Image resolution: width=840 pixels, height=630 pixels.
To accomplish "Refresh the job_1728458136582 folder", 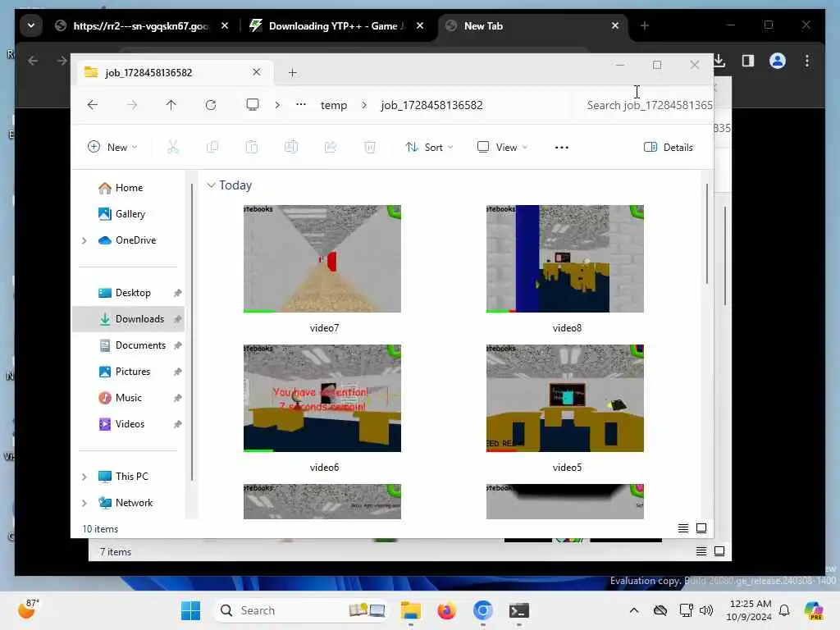I will pos(211,105).
